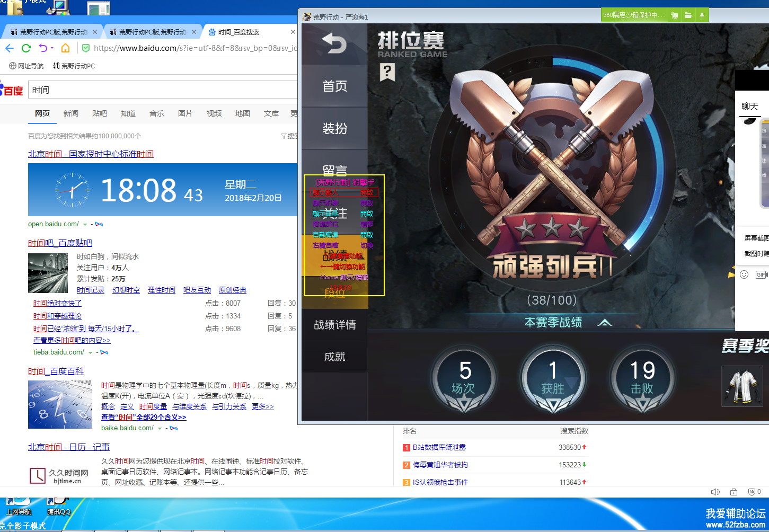Click the question mark help icon in ranked game

click(x=387, y=72)
